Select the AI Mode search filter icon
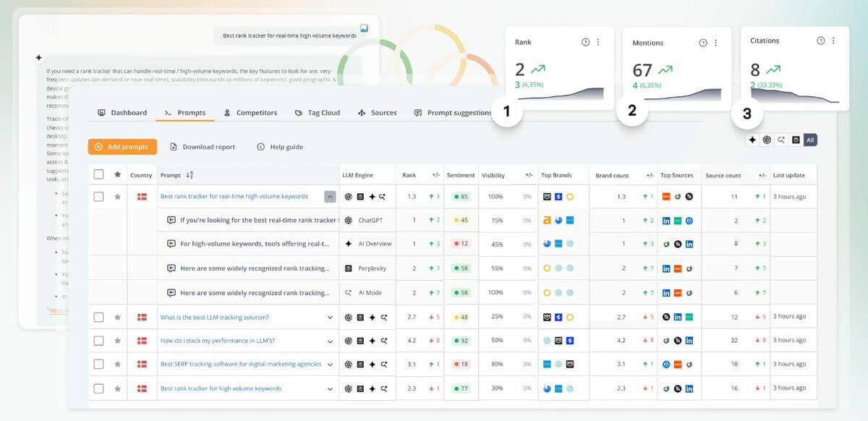 (x=780, y=139)
